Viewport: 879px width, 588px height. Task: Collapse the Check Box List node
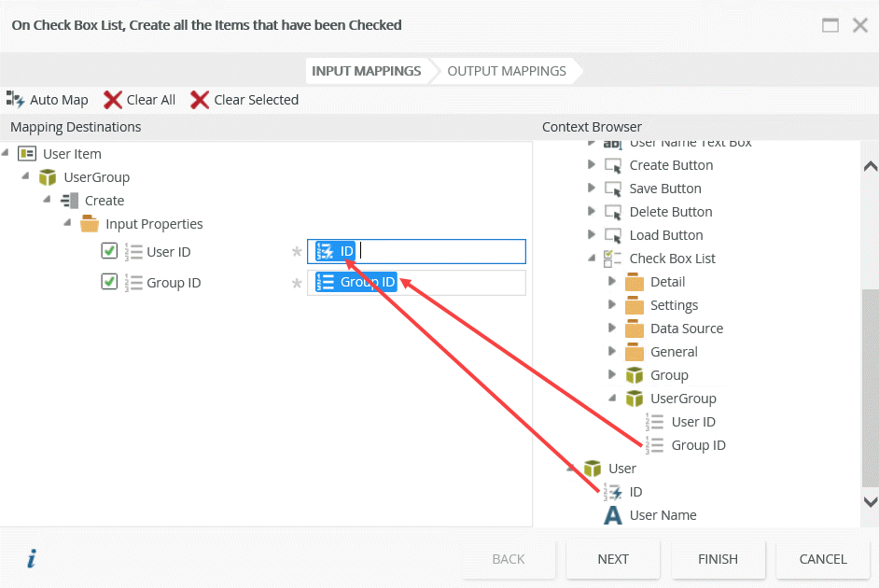coord(592,259)
